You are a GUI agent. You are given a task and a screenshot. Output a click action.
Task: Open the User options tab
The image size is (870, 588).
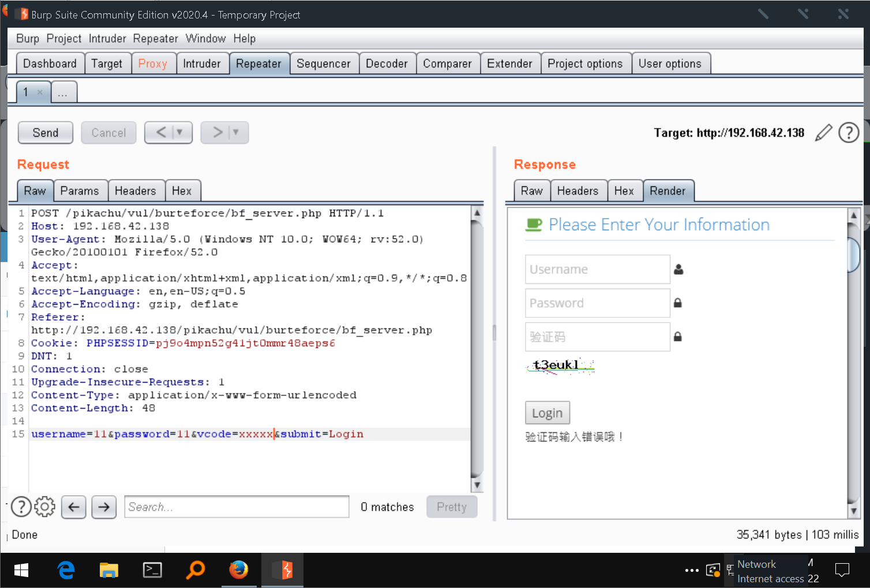[x=670, y=63]
